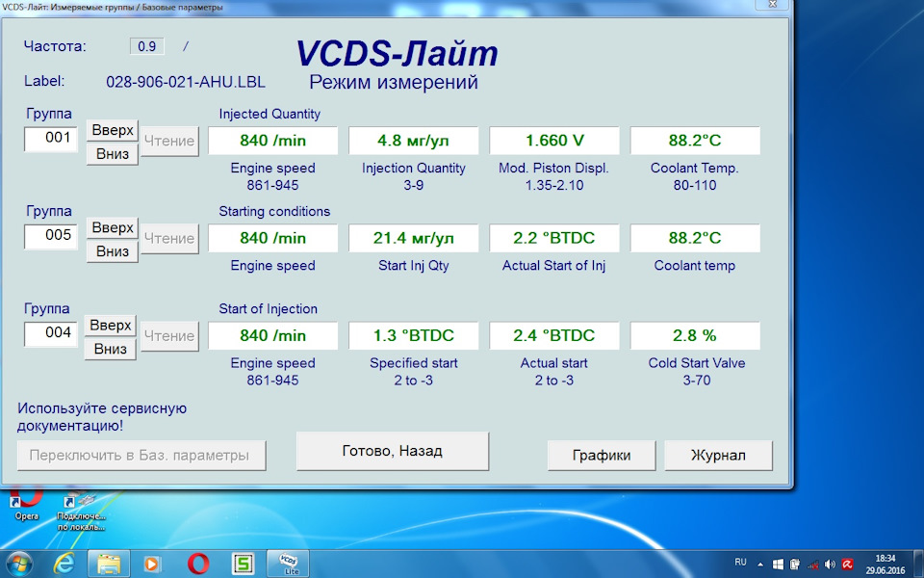Viewport: 924px width, 578px height.
Task: Click the Режим измерений heading
Action: [x=394, y=82]
